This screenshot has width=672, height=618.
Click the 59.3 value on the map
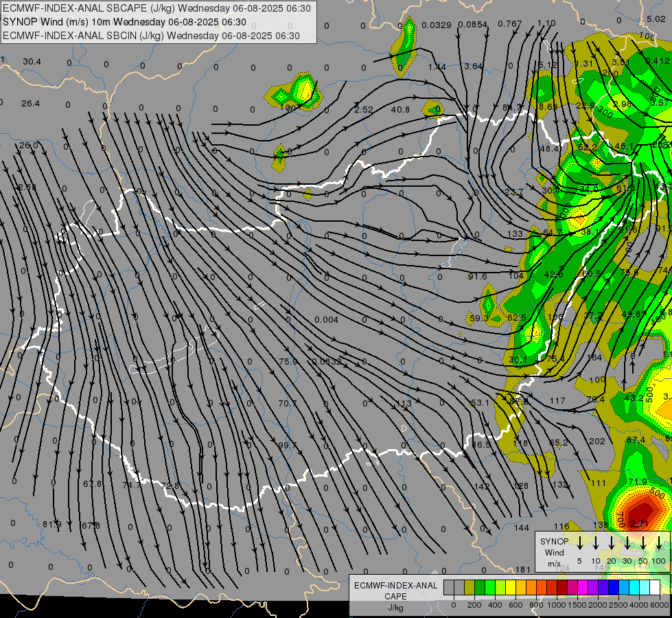click(478, 318)
